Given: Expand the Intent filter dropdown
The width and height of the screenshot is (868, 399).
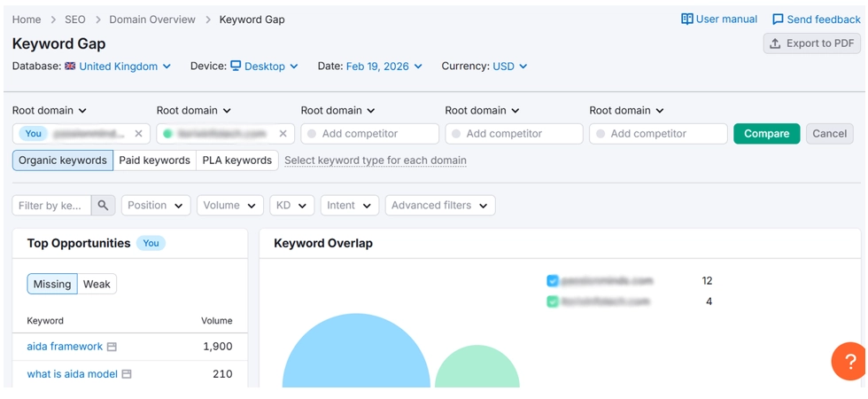Looking at the screenshot, I should pos(350,205).
